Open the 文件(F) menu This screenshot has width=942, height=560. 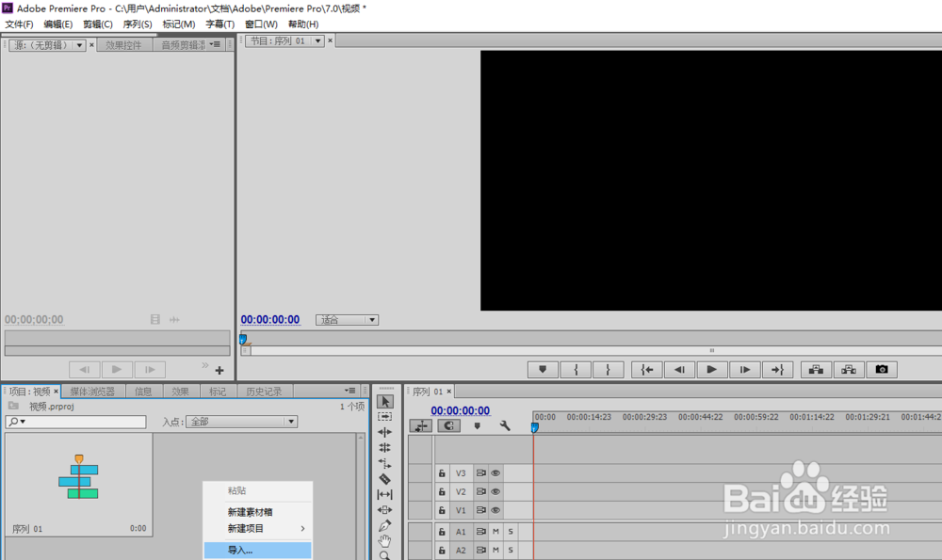pos(19,24)
